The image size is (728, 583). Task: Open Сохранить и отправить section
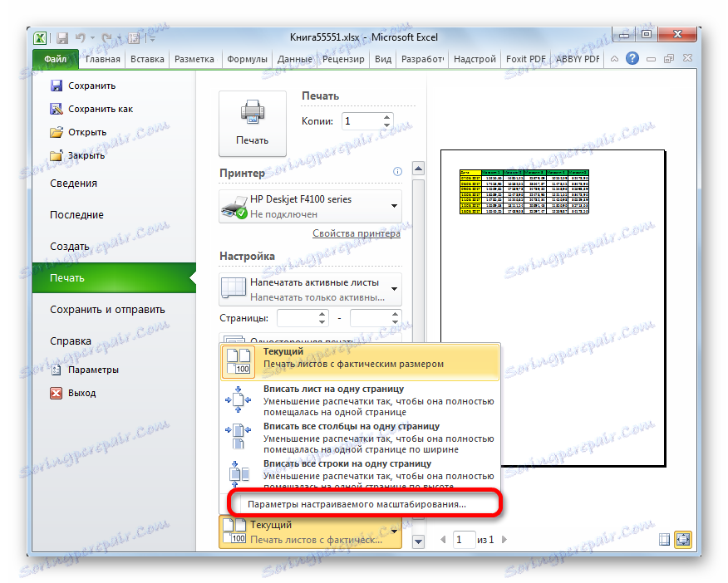click(107, 310)
